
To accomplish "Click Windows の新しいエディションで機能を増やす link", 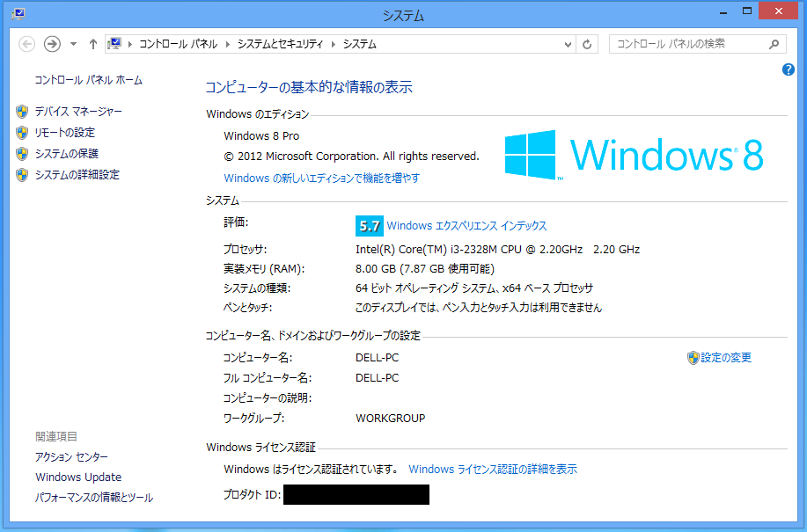I will tap(322, 179).
